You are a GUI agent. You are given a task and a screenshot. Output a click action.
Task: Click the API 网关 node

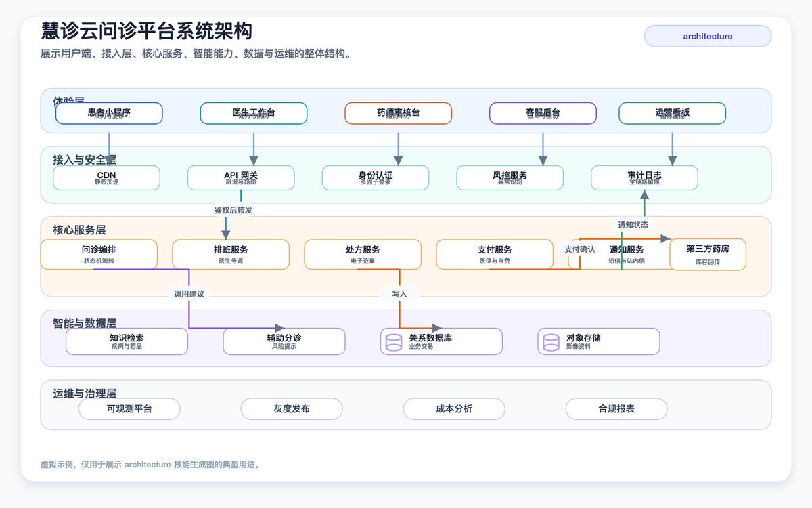point(241,177)
